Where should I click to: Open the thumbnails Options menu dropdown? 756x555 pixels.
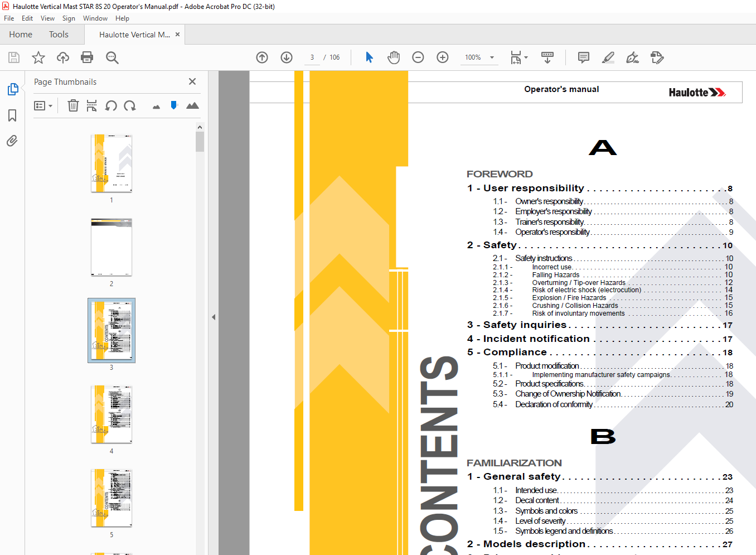(x=43, y=105)
